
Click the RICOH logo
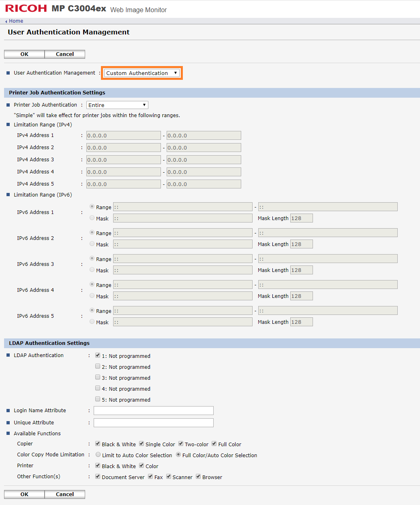tap(25, 8)
